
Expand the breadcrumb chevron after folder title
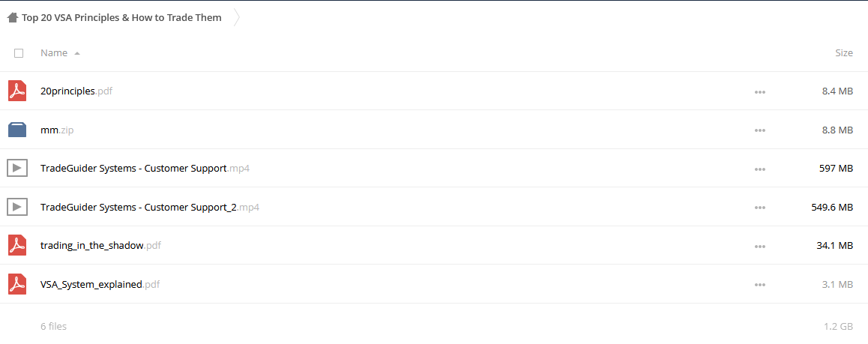click(x=237, y=18)
